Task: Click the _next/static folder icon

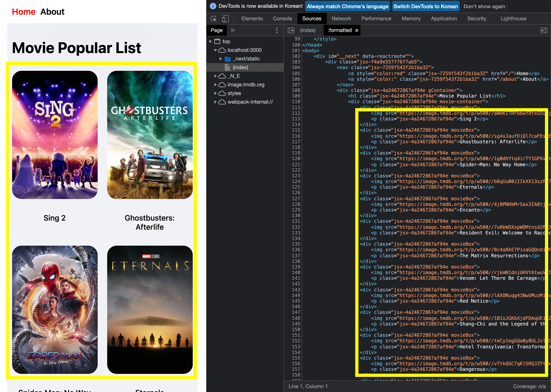Action: (x=228, y=59)
